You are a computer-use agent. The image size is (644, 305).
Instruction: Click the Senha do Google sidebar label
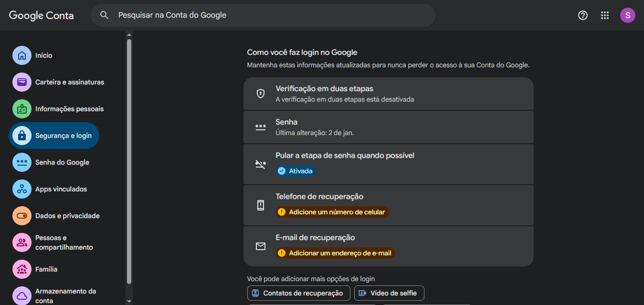coord(62,162)
